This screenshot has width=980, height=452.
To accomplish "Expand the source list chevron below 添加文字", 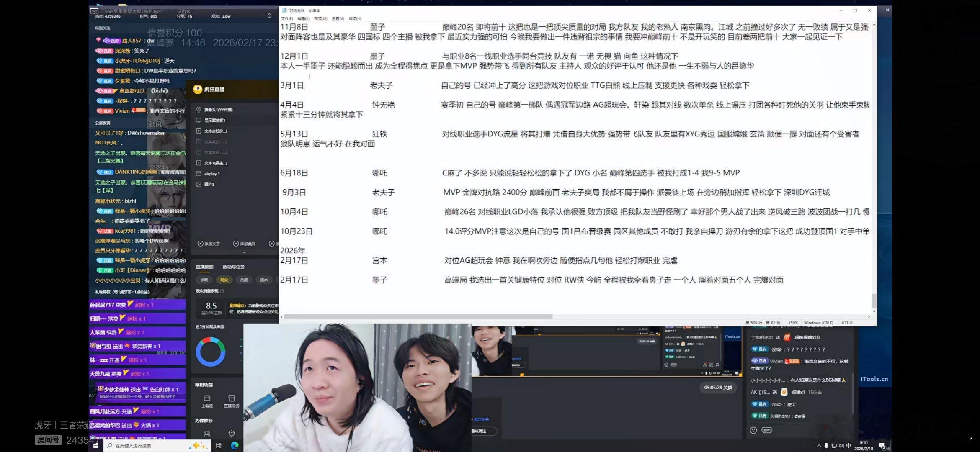I will 244,252.
